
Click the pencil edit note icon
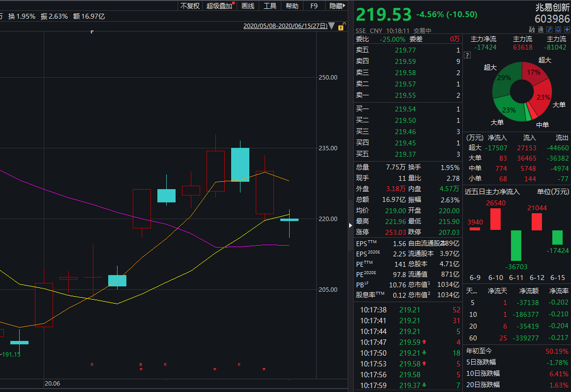tap(550, 29)
